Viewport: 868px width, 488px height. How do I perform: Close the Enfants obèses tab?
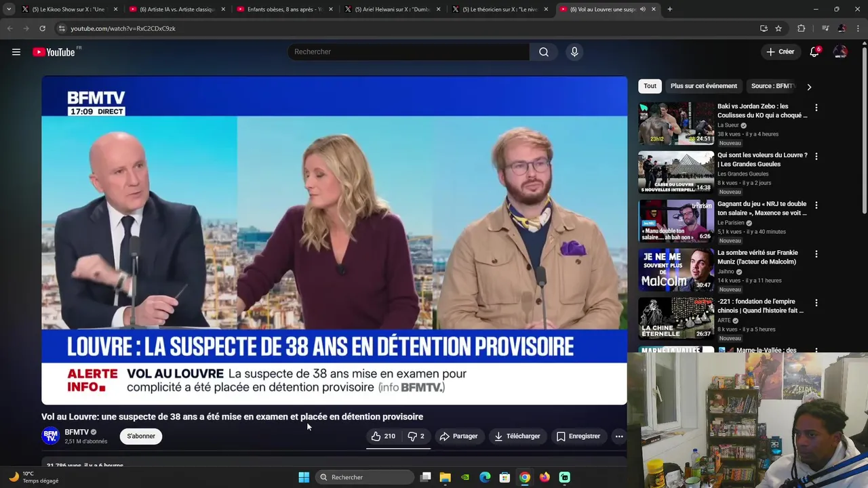(x=331, y=9)
